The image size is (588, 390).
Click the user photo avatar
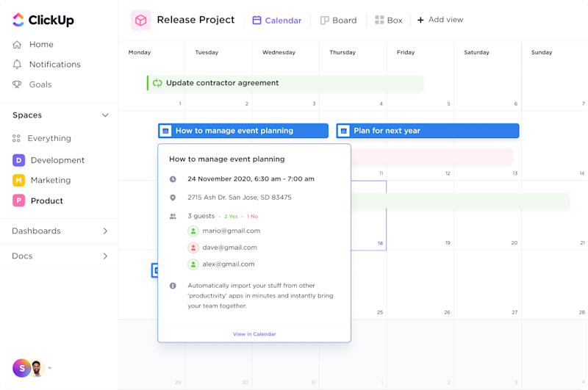(x=37, y=368)
